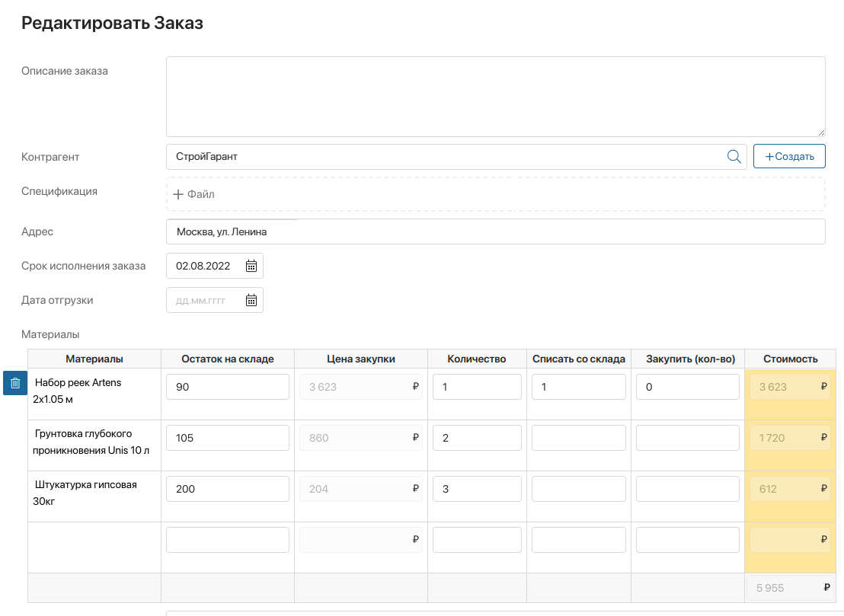The height and width of the screenshot is (616, 844).
Task: Select Штукатурка гипсовая 30кг material cell
Action: coord(94,493)
